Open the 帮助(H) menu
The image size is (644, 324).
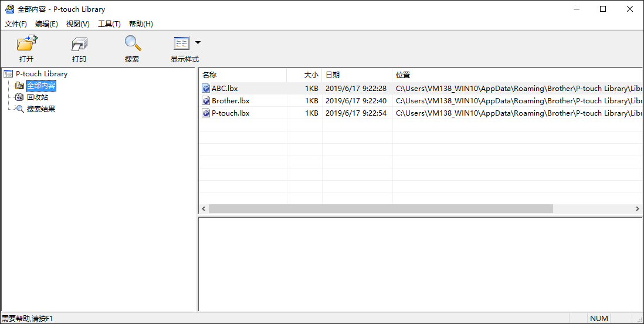tap(141, 24)
